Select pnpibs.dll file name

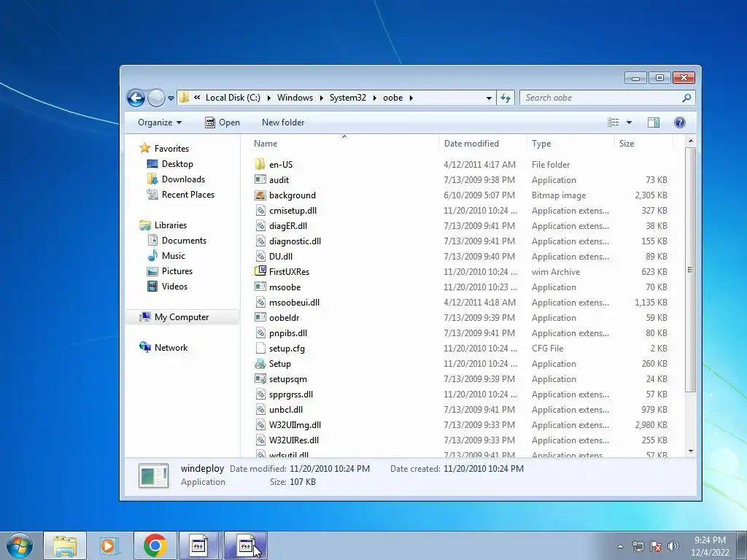(287, 332)
